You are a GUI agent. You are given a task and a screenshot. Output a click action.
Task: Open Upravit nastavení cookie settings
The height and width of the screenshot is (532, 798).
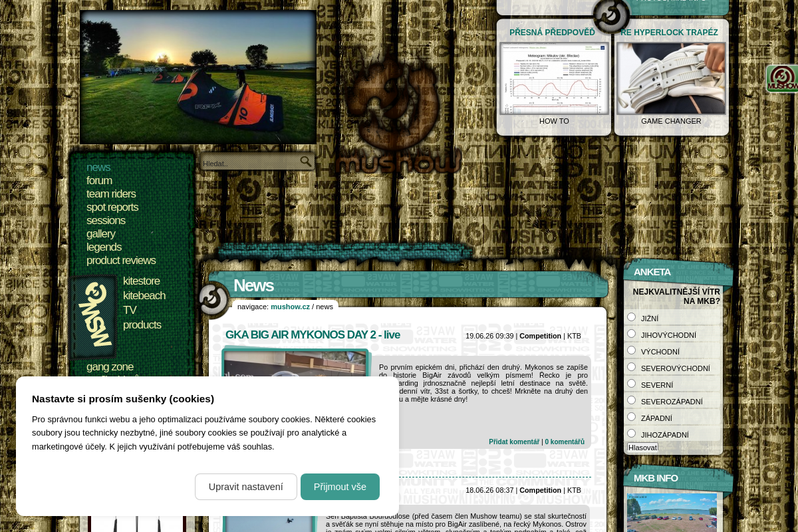[x=246, y=487]
